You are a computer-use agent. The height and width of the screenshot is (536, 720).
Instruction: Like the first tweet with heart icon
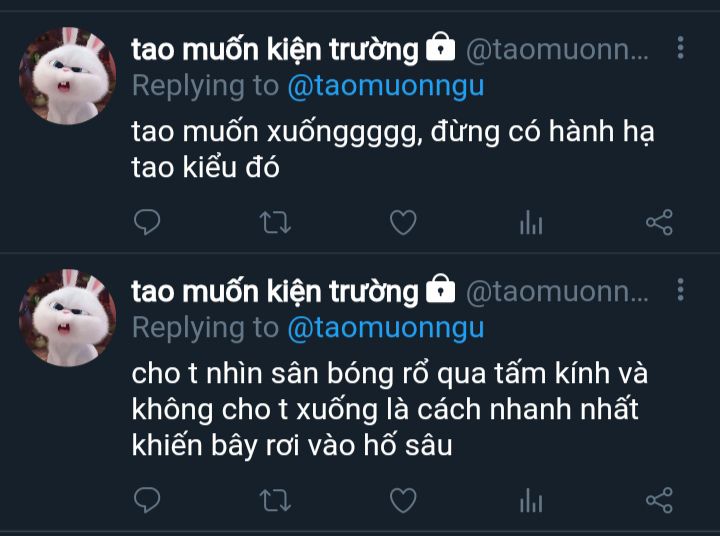403,222
